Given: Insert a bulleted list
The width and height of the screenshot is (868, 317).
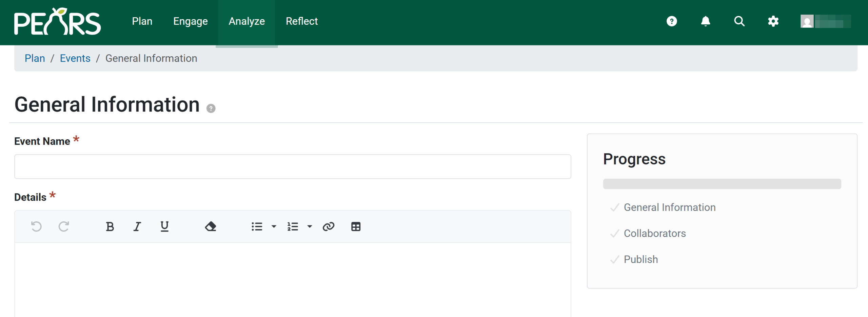Looking at the screenshot, I should click(x=257, y=226).
